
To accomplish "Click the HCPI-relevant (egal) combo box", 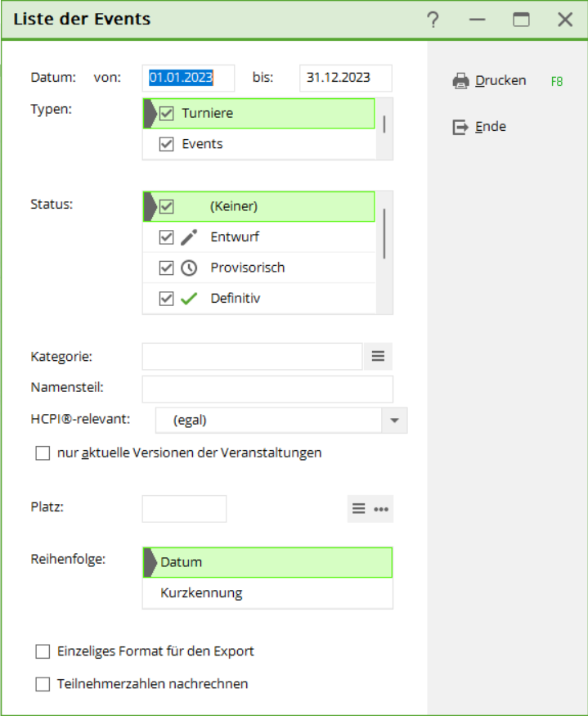I will (268, 421).
